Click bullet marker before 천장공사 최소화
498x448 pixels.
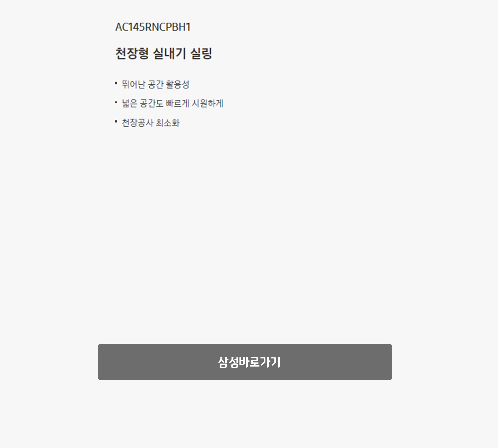pos(116,121)
